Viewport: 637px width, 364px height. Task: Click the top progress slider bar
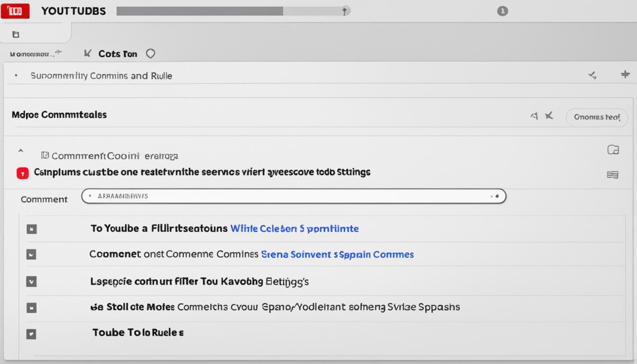coord(232,11)
